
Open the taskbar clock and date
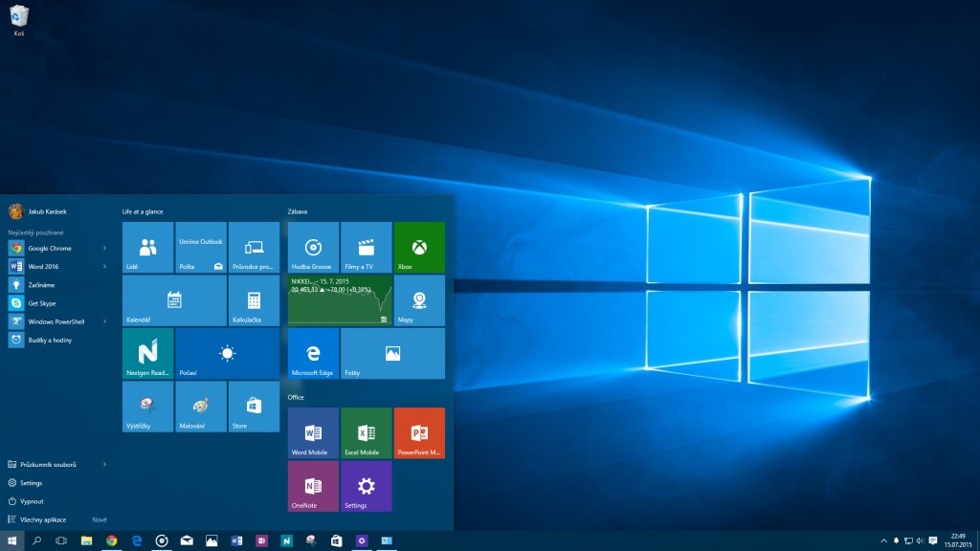pyautogui.click(x=957, y=541)
